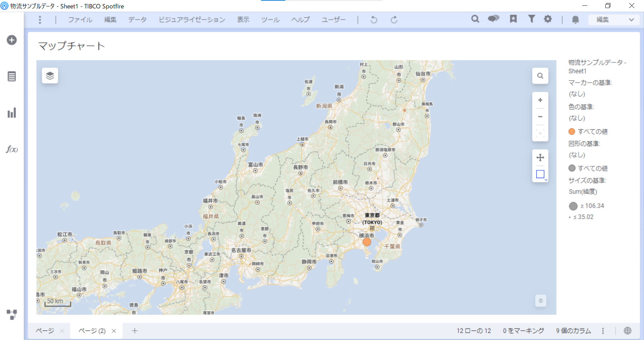
Task: Open the data canvas icon
Action: click(x=12, y=314)
